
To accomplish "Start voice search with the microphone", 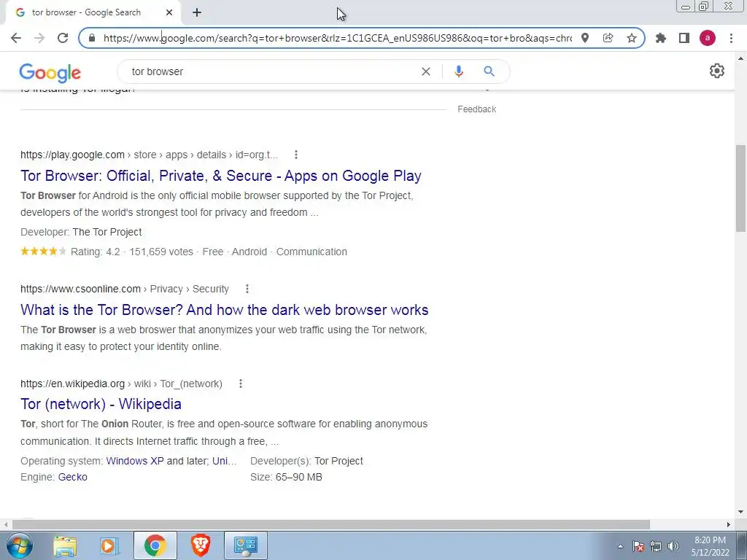I will 459,71.
